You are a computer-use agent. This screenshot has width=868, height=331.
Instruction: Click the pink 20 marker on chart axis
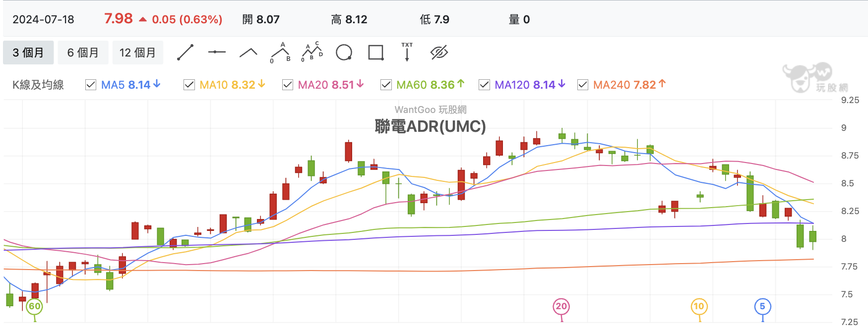click(x=561, y=306)
